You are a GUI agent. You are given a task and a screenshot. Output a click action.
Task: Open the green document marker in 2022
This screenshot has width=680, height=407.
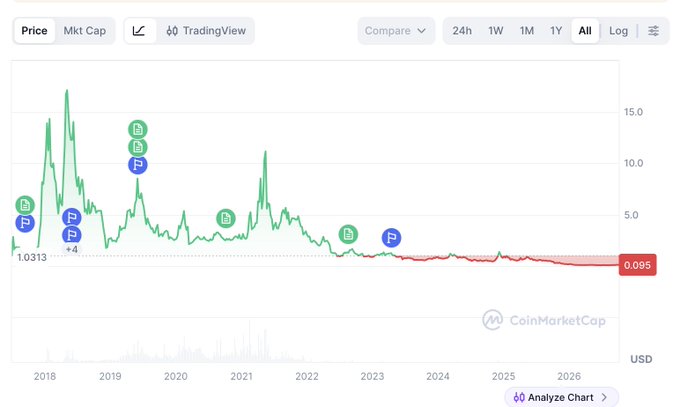(x=348, y=235)
